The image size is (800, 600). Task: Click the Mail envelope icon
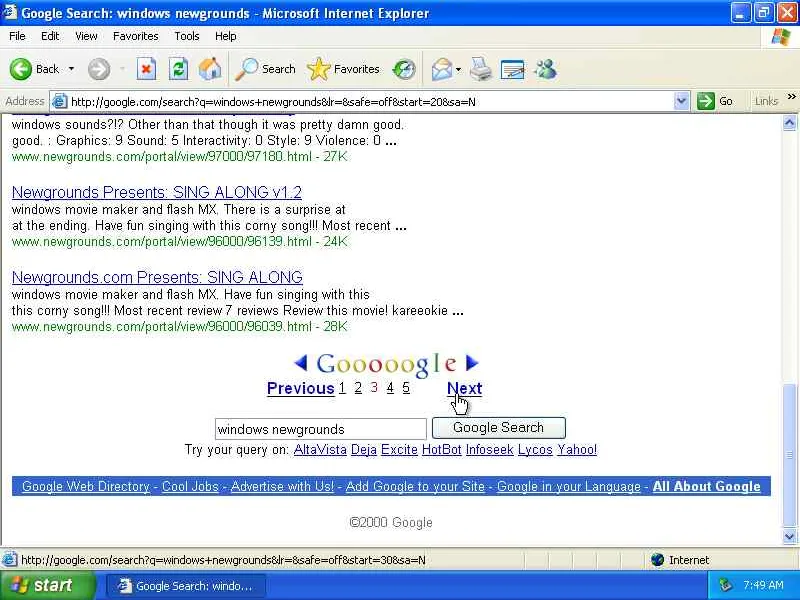tap(442, 69)
